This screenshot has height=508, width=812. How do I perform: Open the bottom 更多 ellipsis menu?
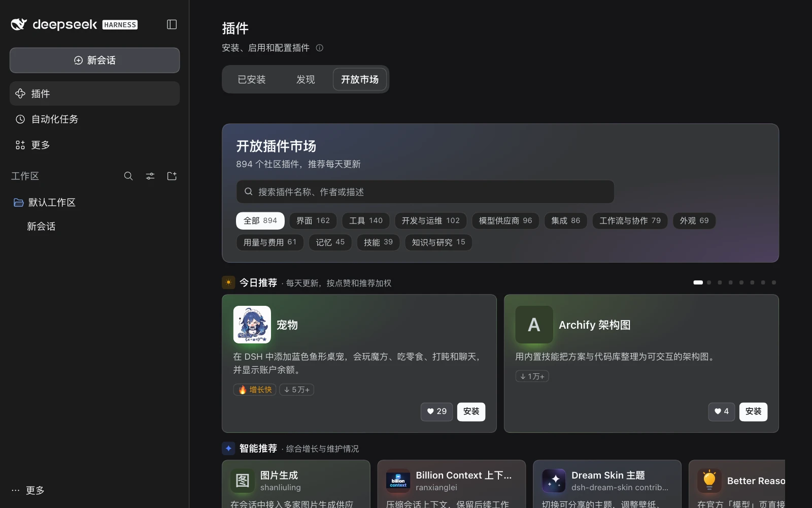point(28,490)
